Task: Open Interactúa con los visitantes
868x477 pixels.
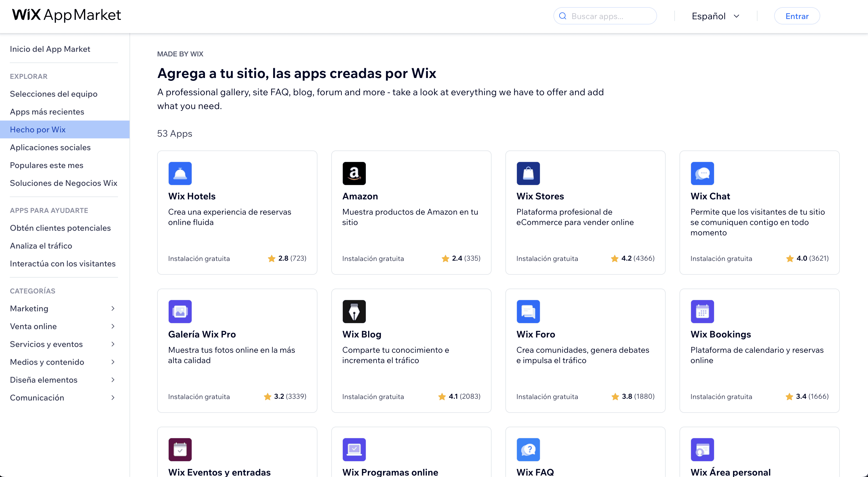Action: (63, 264)
